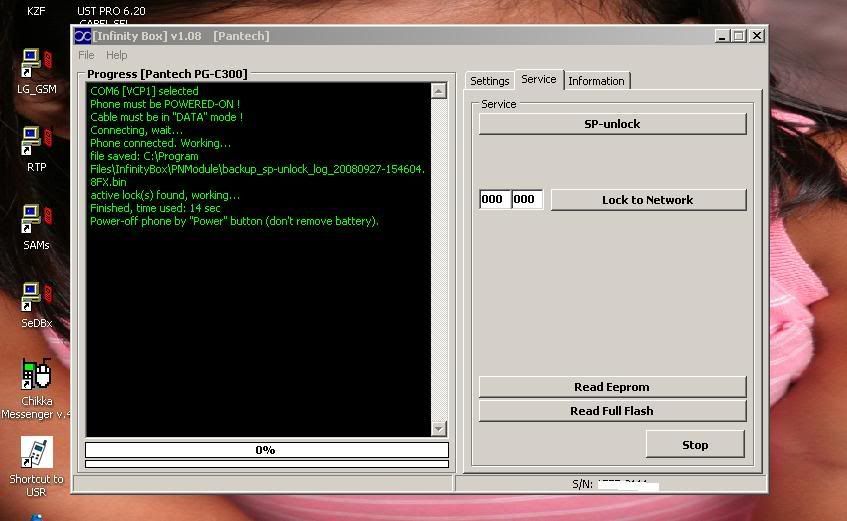
Task: Click the second 000 network code field
Action: 526,200
